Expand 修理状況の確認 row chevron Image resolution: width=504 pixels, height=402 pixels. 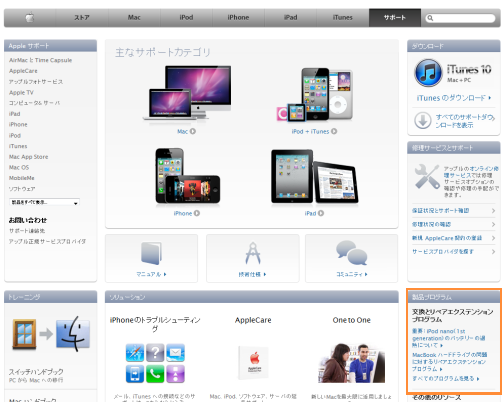[493, 225]
